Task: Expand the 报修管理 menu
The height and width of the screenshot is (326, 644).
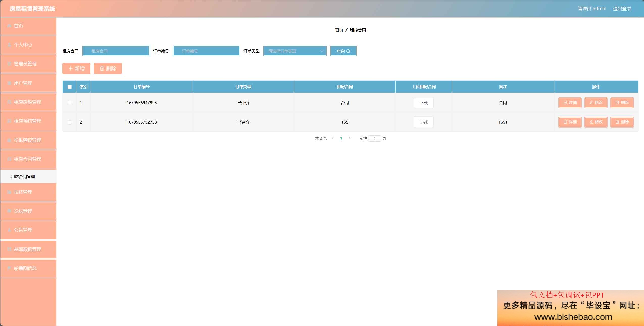Action: (x=28, y=192)
